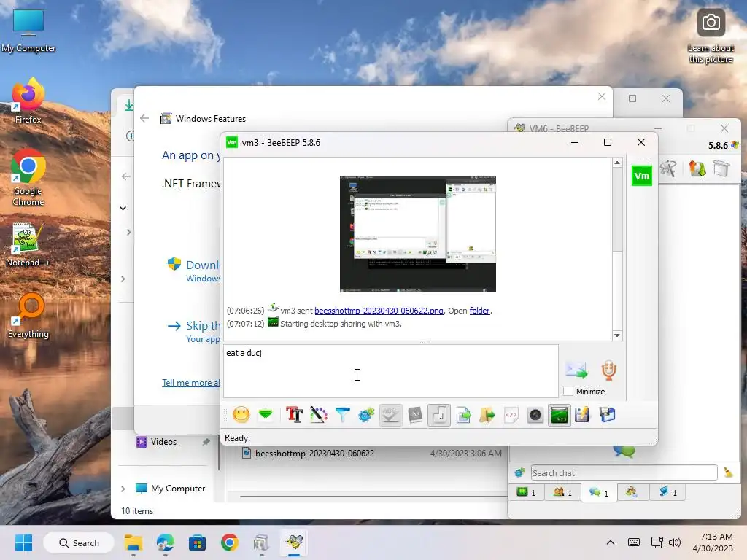Click the trash bin icon in VM6 window
This screenshot has width=747, height=560.
click(x=721, y=168)
